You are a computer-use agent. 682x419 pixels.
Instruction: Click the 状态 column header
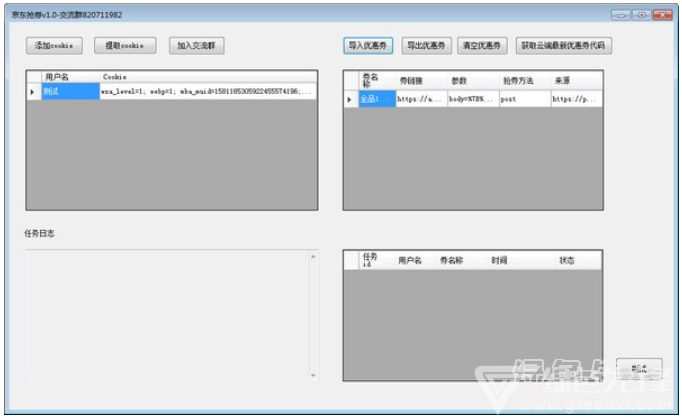click(x=578, y=260)
